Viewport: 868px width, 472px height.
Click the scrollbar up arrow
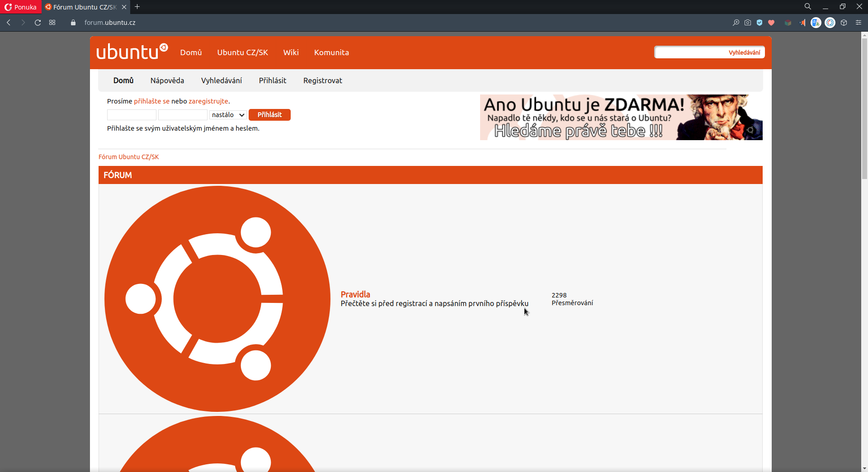coord(864,35)
